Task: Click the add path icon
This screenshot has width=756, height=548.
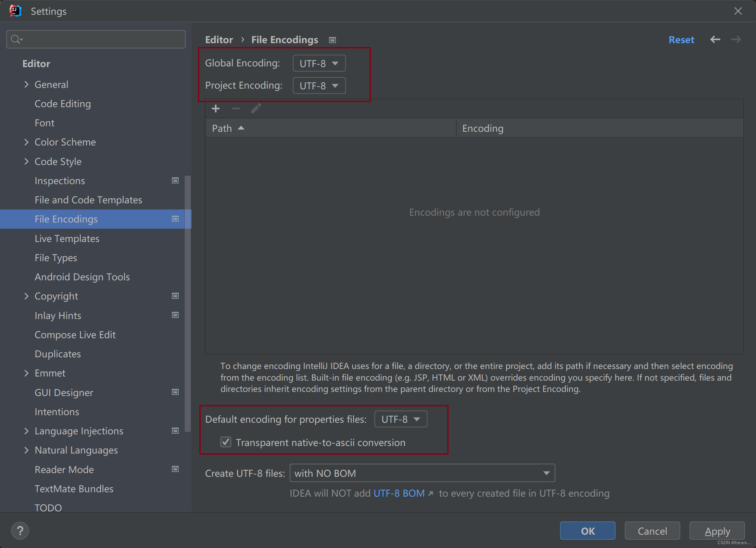Action: tap(216, 109)
